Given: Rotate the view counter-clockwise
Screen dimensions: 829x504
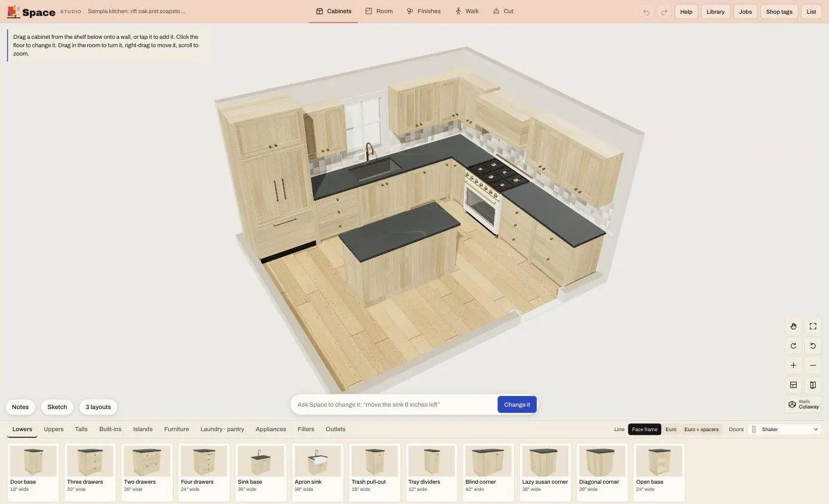Looking at the screenshot, I should coord(813,346).
